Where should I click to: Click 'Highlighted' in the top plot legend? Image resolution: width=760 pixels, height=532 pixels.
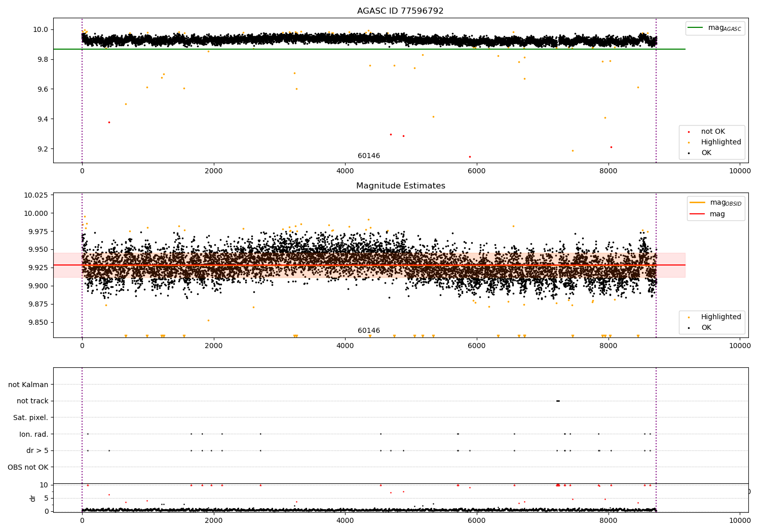click(x=721, y=142)
